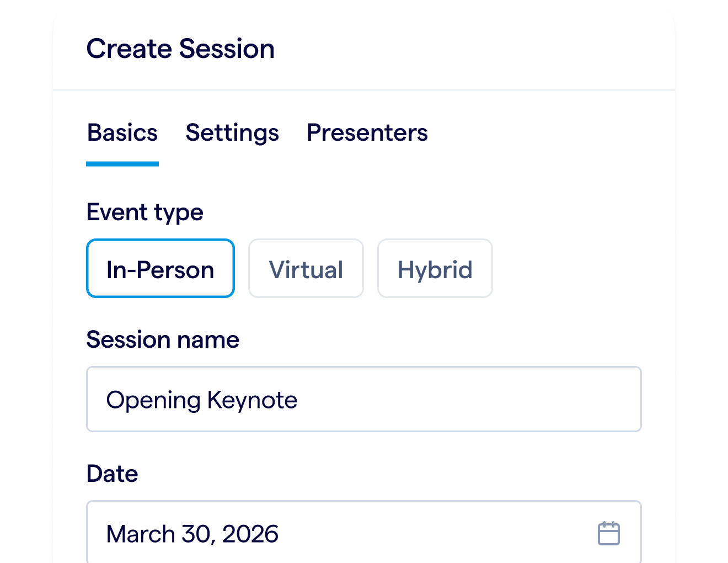Open the Settings tab
This screenshot has height=563, width=728.
point(232,133)
